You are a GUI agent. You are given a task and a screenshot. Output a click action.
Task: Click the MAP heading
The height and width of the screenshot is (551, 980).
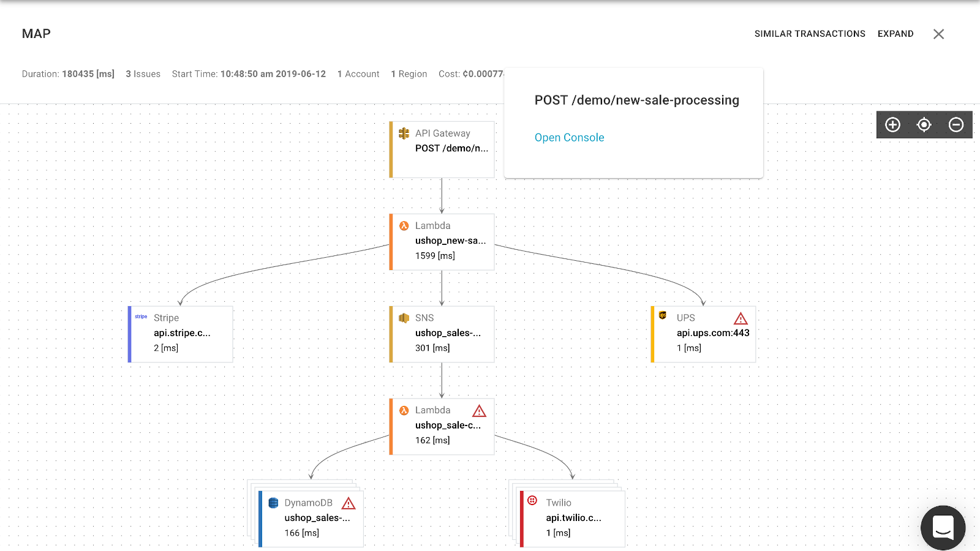click(36, 34)
